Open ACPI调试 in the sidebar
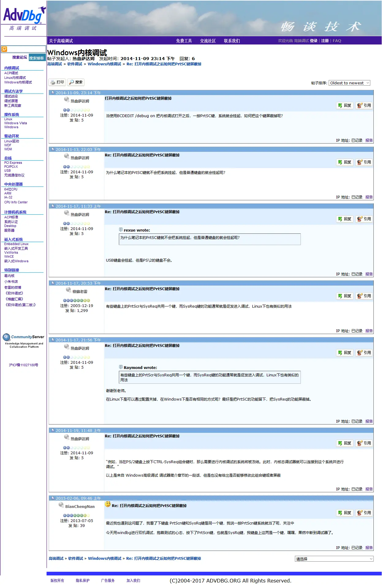The height and width of the screenshot is (588, 382). point(11,73)
